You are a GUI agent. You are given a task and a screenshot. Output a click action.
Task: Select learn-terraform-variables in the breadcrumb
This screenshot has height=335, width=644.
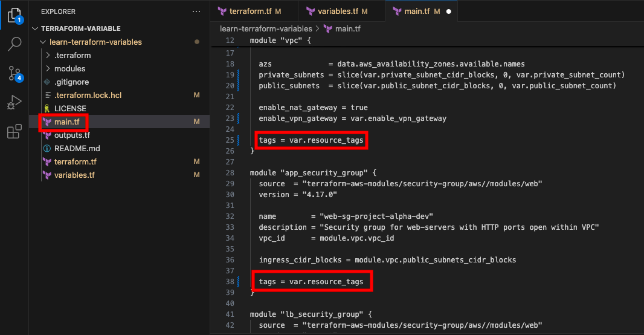click(x=266, y=29)
